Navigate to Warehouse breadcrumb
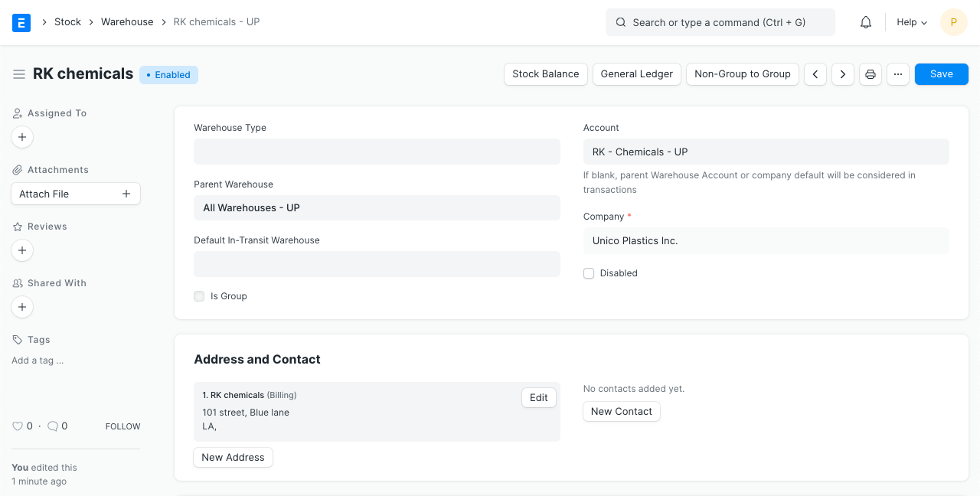 127,22
